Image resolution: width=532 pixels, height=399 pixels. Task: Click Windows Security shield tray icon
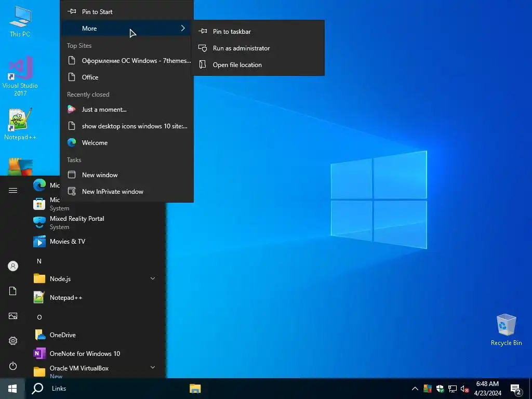point(440,389)
